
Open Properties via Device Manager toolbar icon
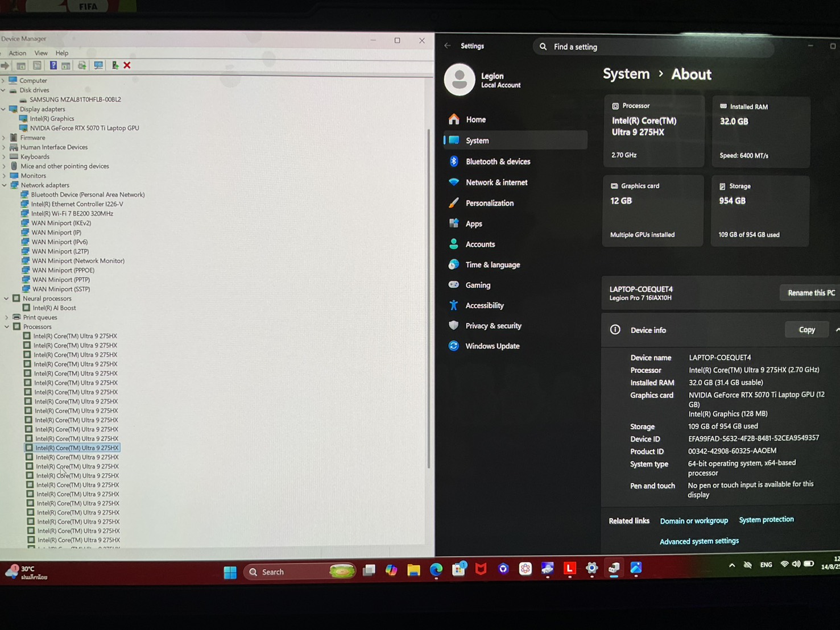[x=37, y=65]
